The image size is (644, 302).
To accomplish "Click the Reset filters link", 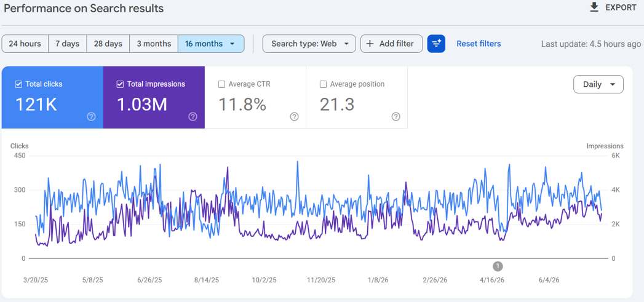I will (x=479, y=44).
